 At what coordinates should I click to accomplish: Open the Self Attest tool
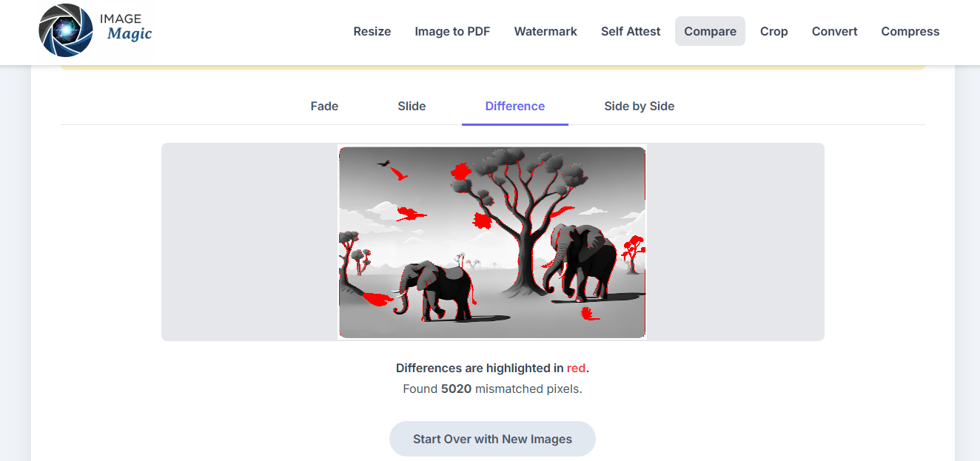(x=631, y=31)
